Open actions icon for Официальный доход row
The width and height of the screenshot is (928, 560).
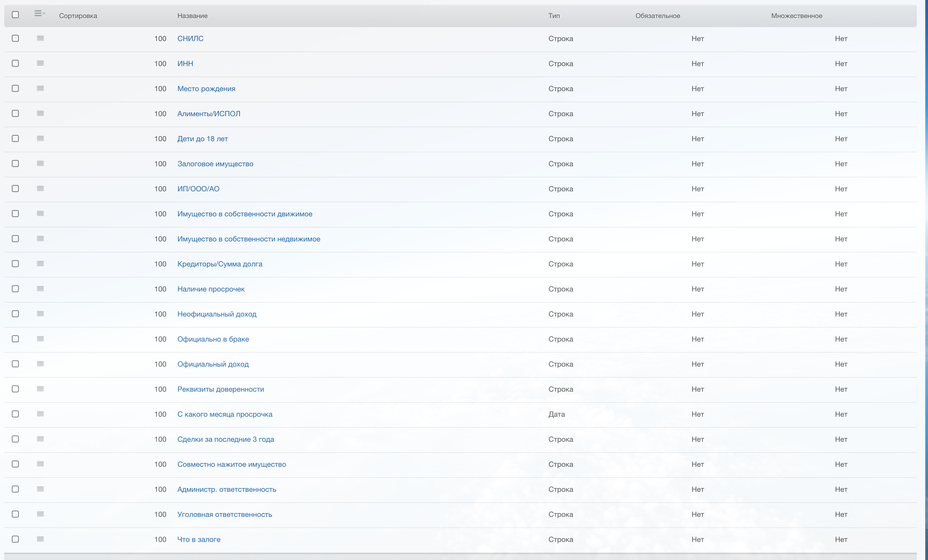tap(40, 363)
